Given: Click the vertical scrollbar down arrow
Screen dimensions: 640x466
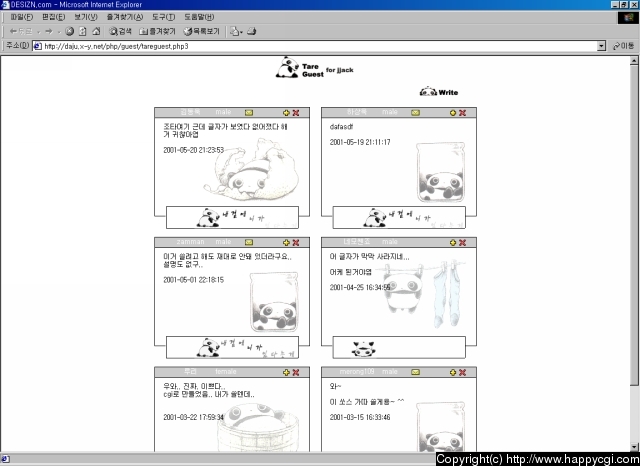Looking at the screenshot, I should point(634,447).
